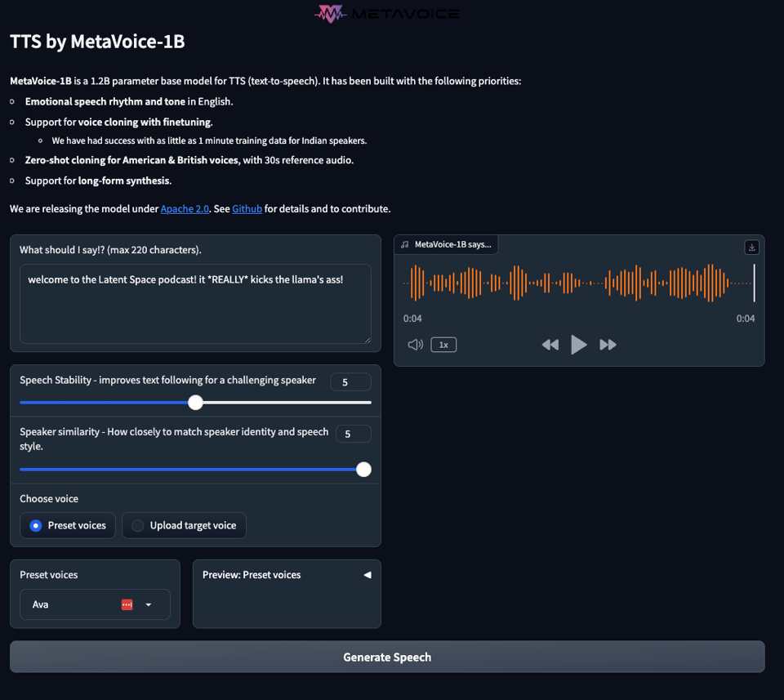Select the Upload target voice option
The height and width of the screenshot is (700, 784).
click(138, 525)
